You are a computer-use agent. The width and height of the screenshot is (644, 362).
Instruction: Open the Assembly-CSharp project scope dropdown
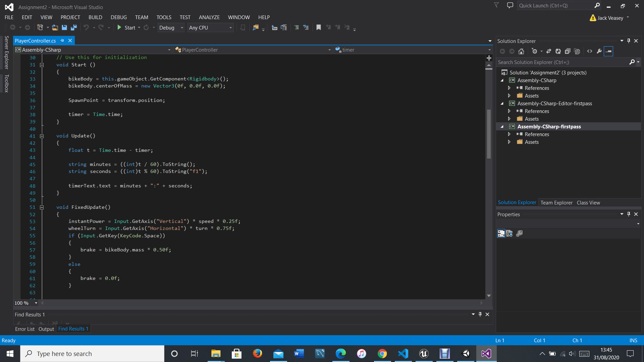point(93,50)
